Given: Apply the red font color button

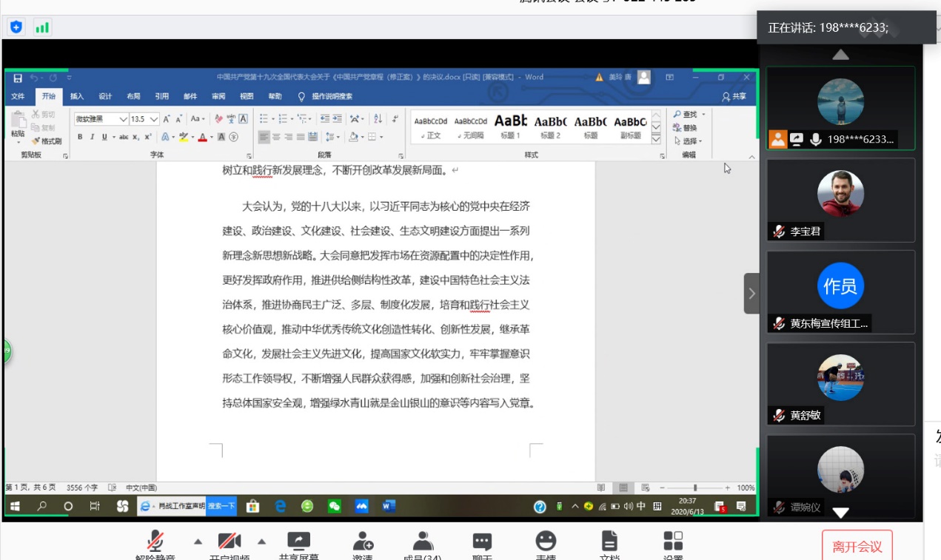Looking at the screenshot, I should tap(202, 137).
